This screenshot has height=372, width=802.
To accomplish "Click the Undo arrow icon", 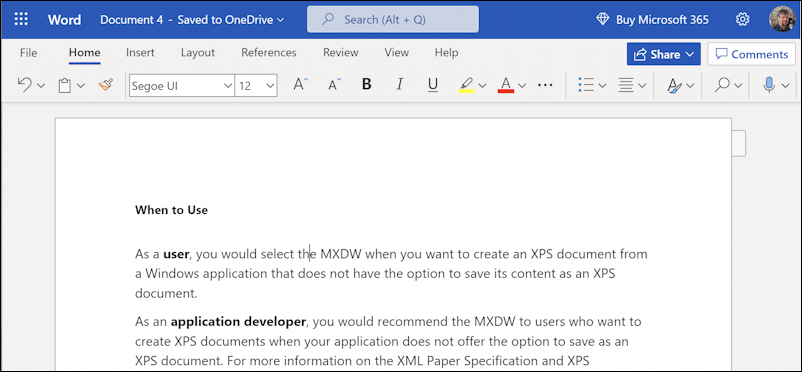I will coord(25,85).
